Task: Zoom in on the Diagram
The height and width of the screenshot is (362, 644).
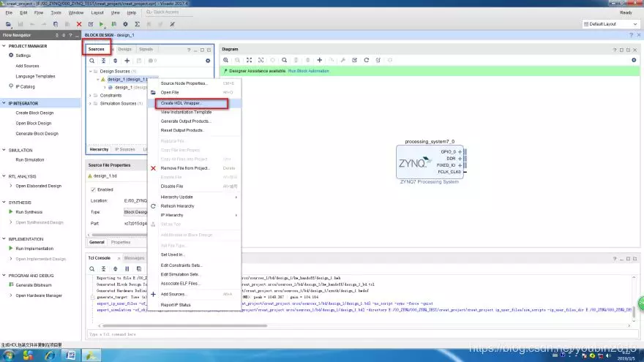Action: pos(225,60)
